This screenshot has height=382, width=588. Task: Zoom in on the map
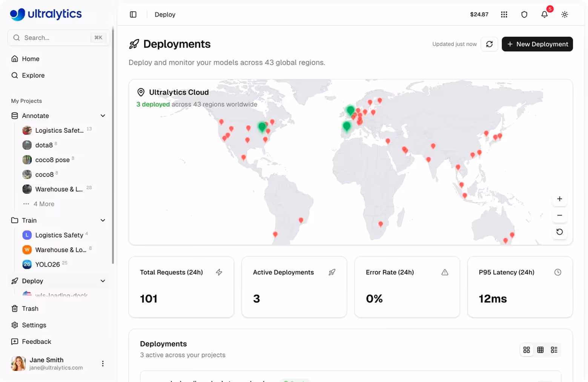[559, 199]
